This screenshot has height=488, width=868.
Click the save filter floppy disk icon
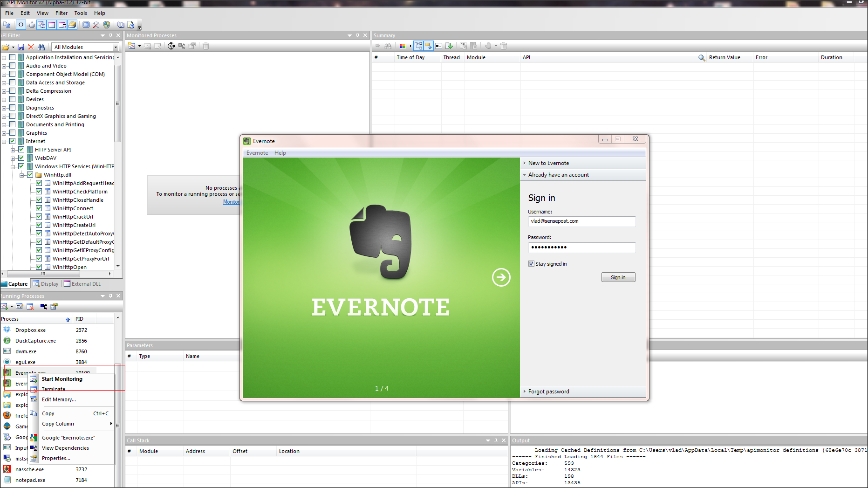pos(21,47)
